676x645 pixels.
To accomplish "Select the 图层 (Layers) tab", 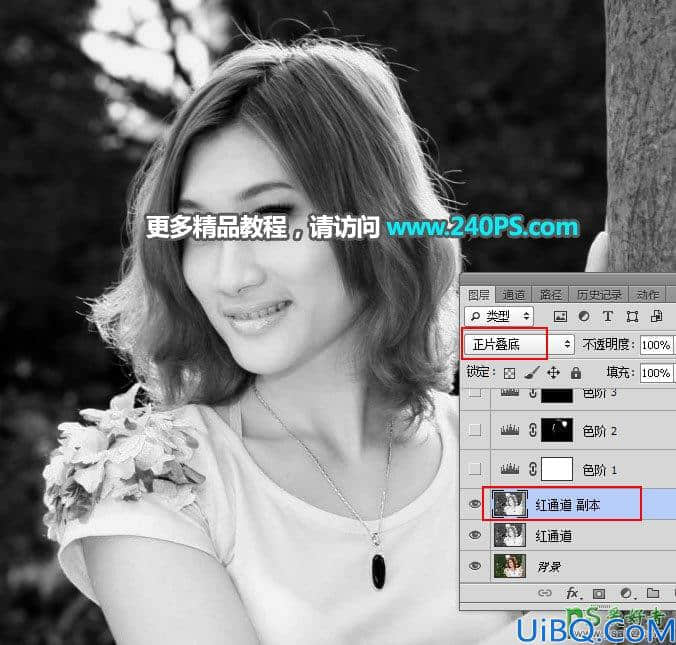I will click(x=479, y=295).
